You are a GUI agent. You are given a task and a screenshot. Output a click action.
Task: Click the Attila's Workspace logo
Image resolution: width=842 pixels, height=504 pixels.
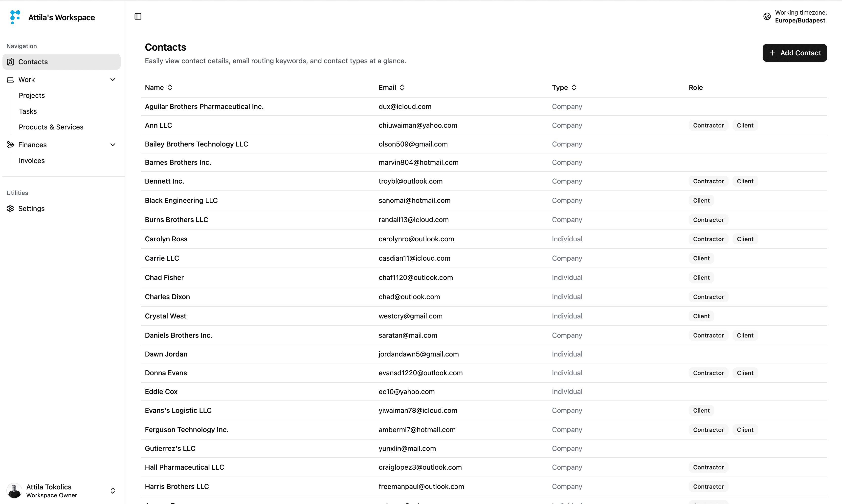(15, 17)
